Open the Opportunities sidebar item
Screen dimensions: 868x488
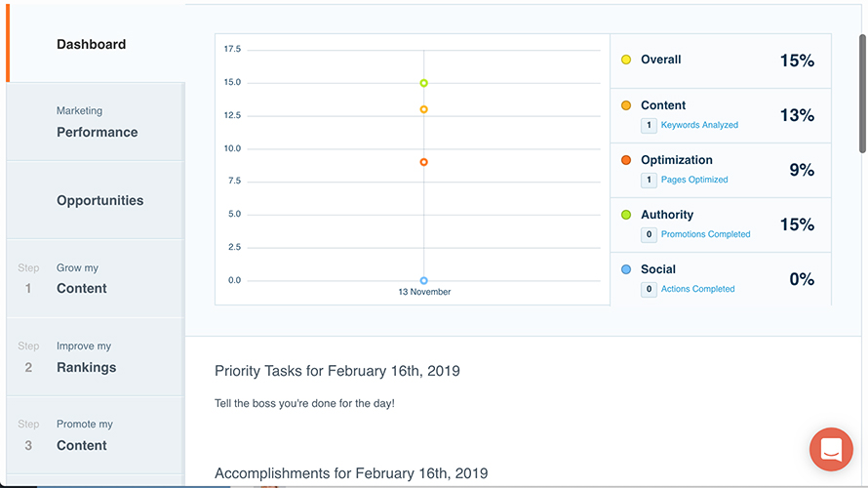coord(99,200)
